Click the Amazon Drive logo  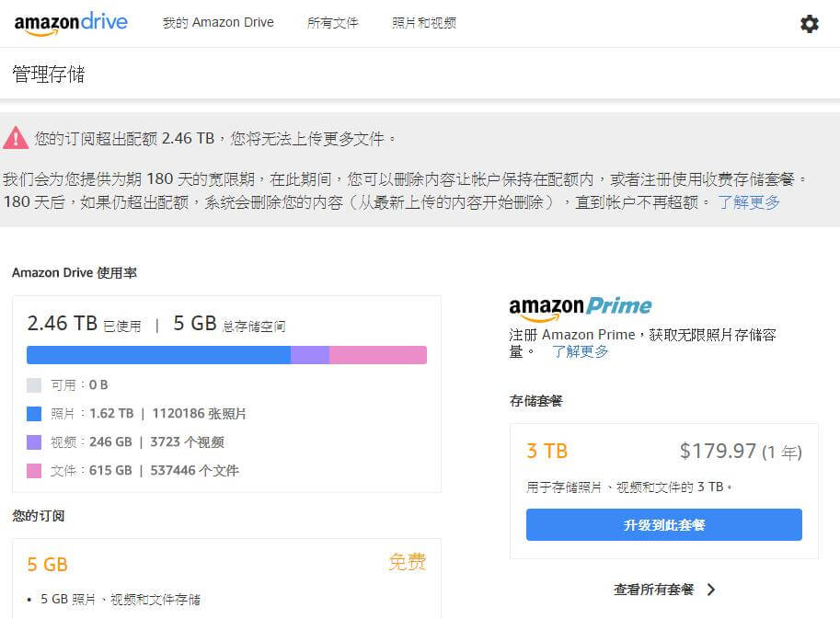click(x=71, y=24)
